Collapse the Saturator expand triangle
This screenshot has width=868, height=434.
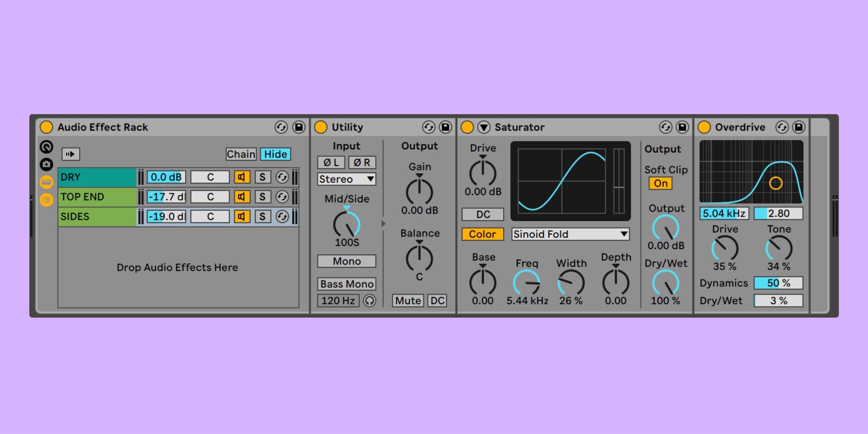pos(484,127)
